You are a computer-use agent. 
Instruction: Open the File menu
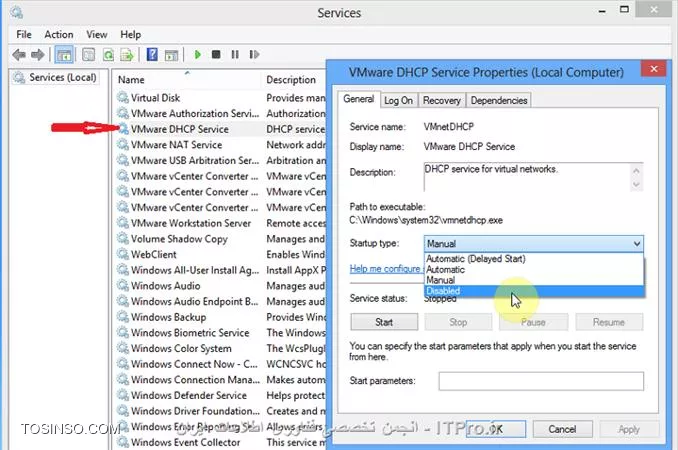click(24, 35)
